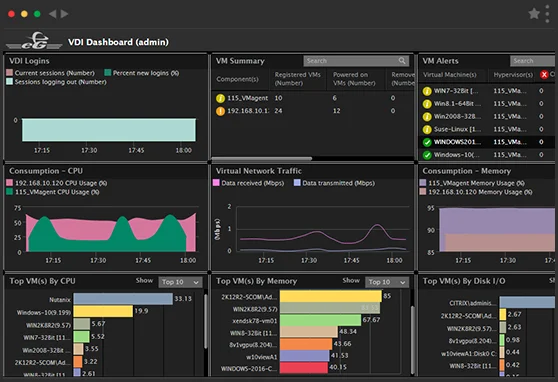Click 2K12R2-SCOM memory bar at 85

(x=331, y=296)
